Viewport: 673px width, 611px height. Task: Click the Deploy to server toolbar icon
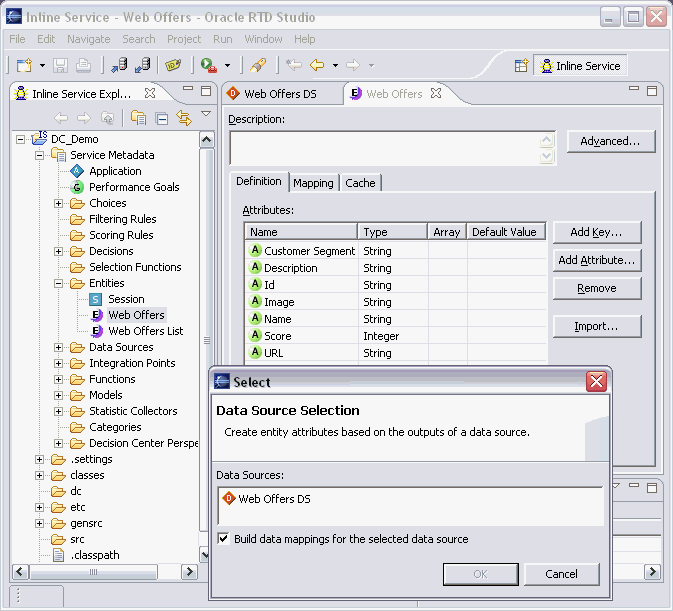[x=119, y=65]
